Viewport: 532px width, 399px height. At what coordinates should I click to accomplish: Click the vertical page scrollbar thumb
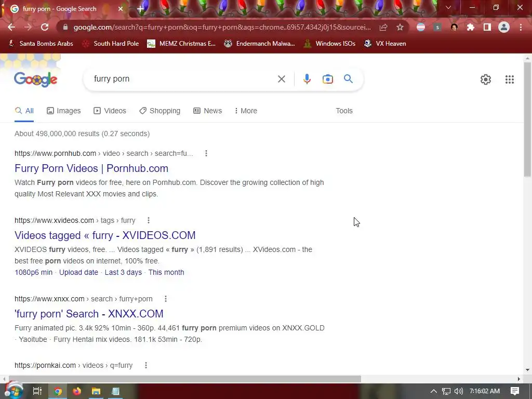(x=527, y=119)
